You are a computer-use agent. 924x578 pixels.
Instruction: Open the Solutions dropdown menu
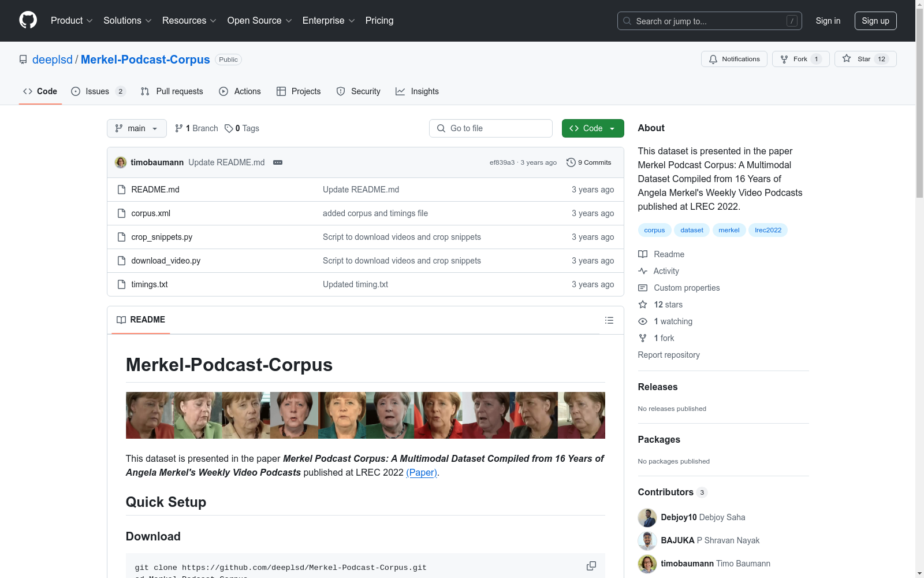pyautogui.click(x=128, y=21)
